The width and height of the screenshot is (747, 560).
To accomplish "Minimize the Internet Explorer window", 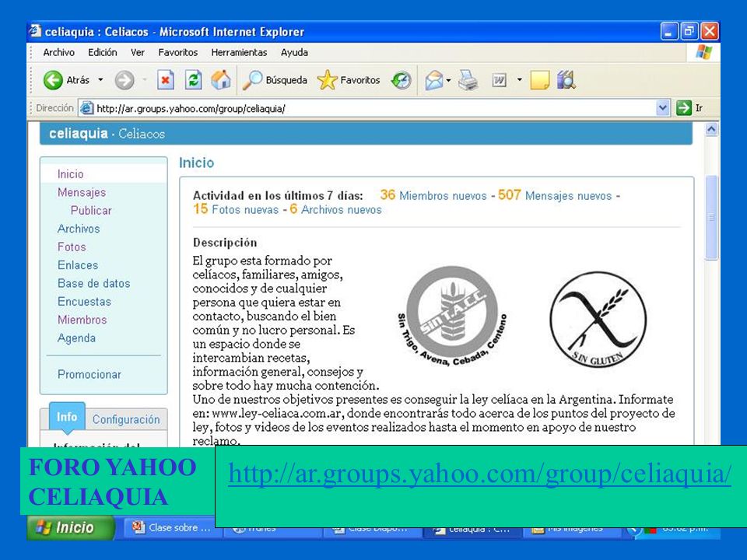I will point(669,31).
